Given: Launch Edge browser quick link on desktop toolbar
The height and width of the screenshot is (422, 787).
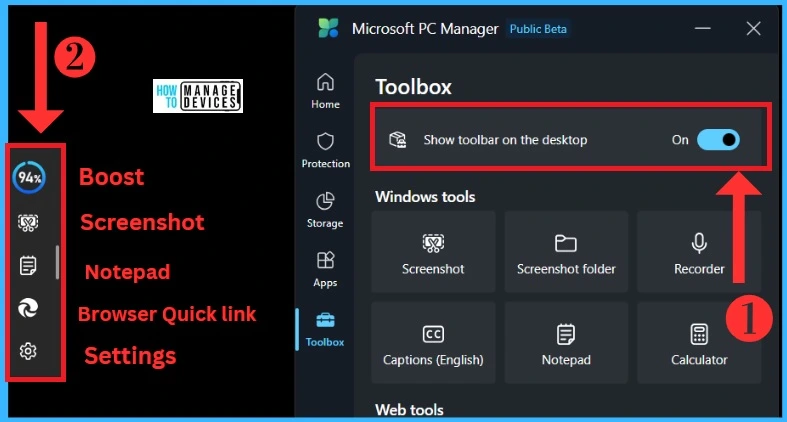Looking at the screenshot, I should click(x=28, y=308).
